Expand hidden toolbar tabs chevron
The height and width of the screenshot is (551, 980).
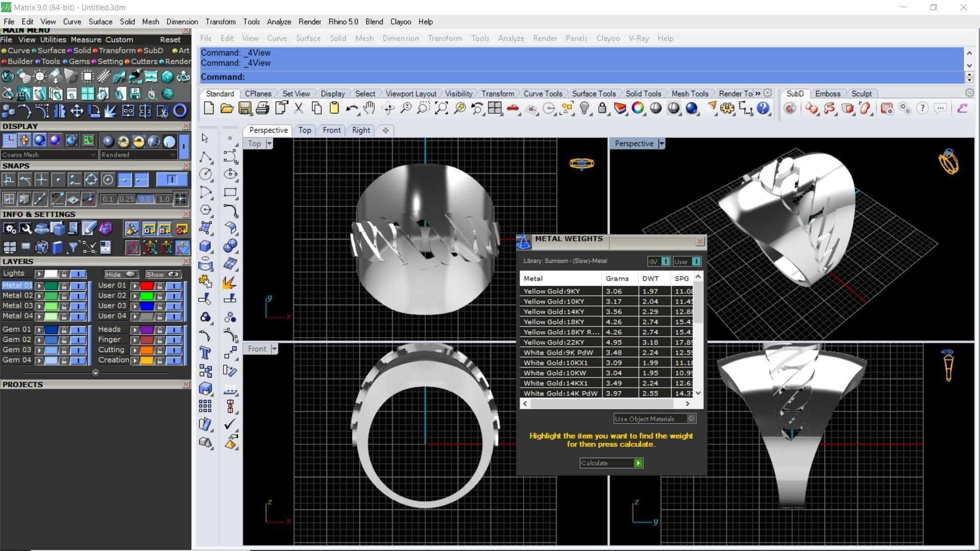757,93
